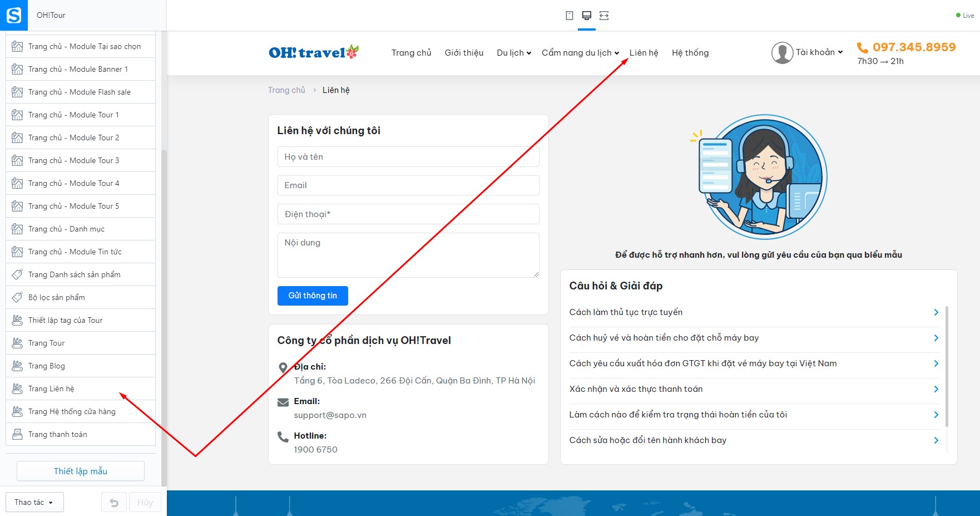Click icon beside Trang Danh sách sản phẩm
This screenshot has height=516, width=980.
click(x=17, y=274)
